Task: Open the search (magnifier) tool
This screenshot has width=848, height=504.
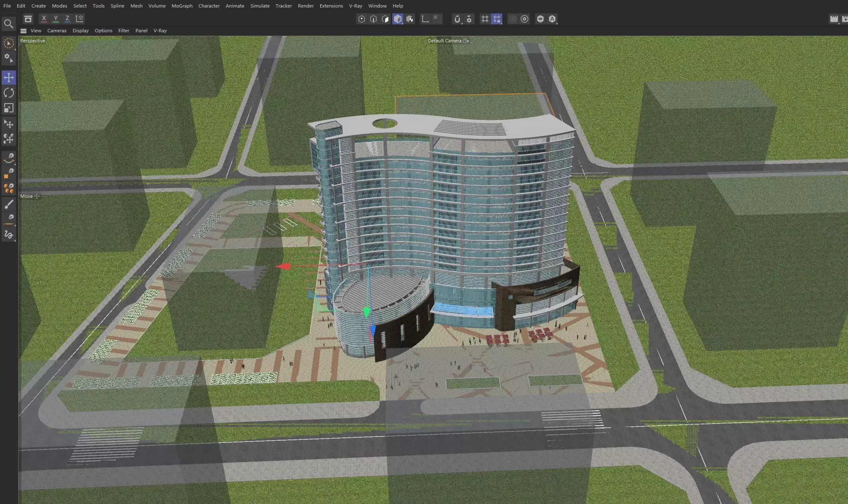Action: coord(8,24)
